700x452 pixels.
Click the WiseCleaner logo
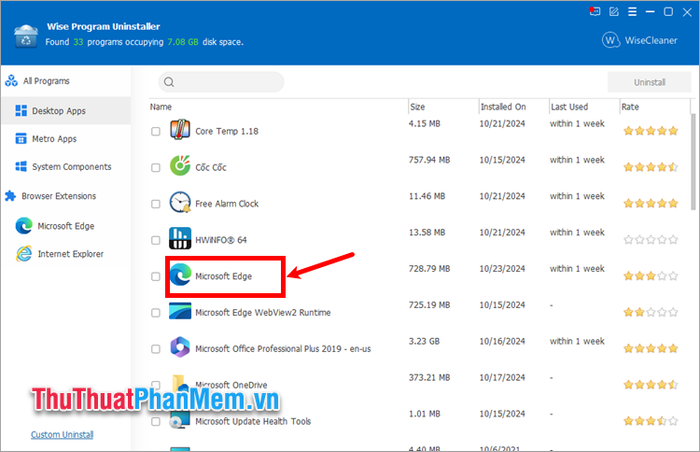pyautogui.click(x=639, y=40)
